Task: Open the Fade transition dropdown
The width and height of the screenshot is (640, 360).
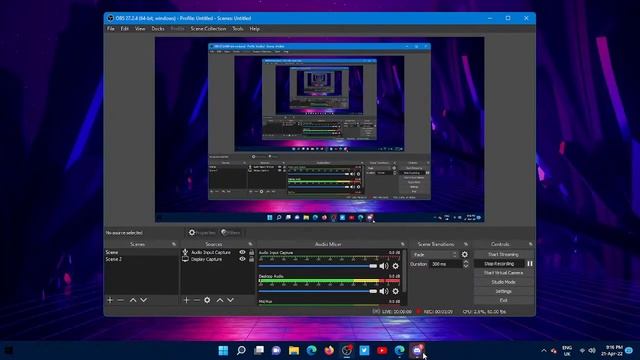Action: tap(434, 254)
